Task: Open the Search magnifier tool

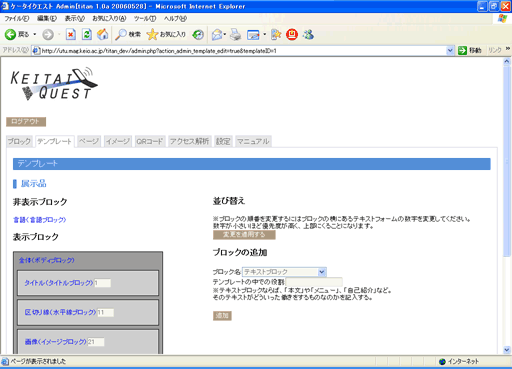Action: (128, 34)
